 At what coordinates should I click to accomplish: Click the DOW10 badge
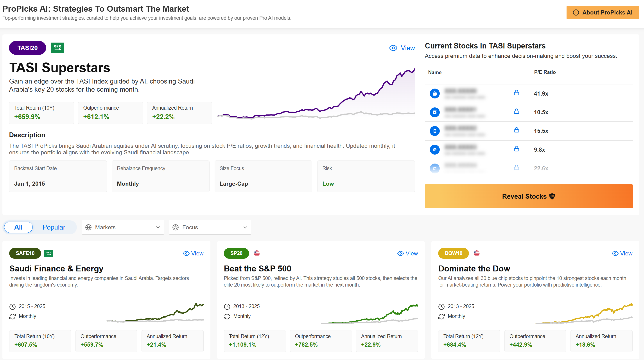pyautogui.click(x=454, y=253)
